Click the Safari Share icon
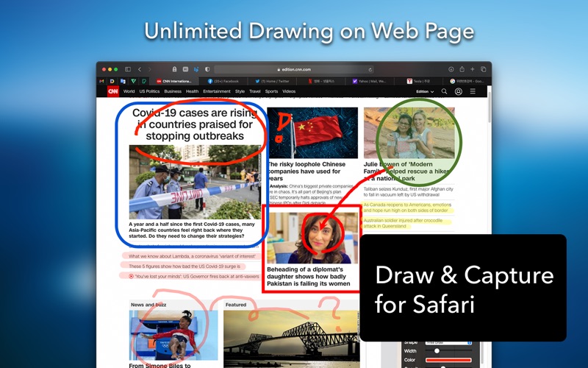The width and height of the screenshot is (588, 368). click(x=462, y=69)
